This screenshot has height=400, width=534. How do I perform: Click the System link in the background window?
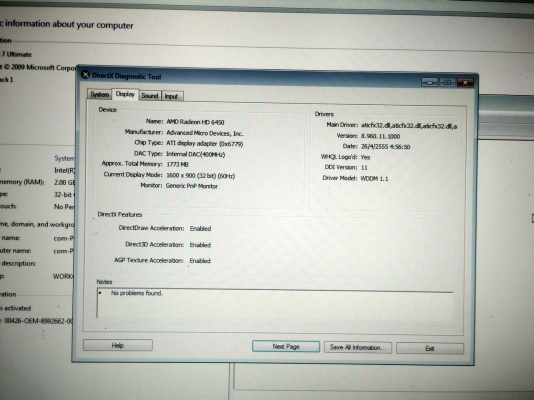click(64, 158)
